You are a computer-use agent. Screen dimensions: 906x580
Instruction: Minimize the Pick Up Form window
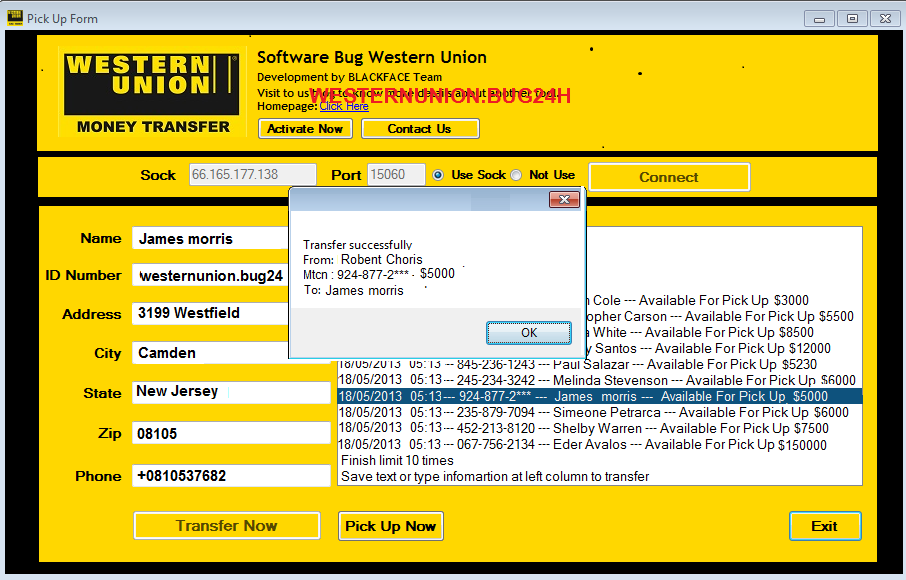pyautogui.click(x=819, y=18)
